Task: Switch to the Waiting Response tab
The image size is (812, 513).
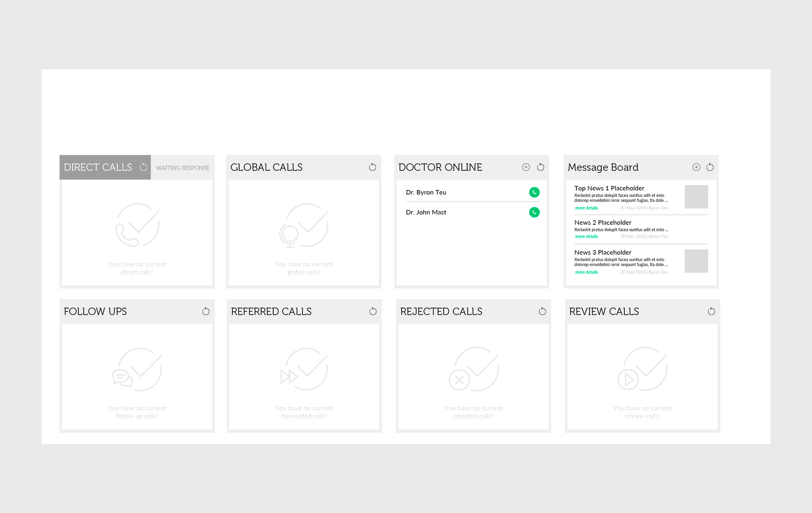Action: (x=182, y=168)
